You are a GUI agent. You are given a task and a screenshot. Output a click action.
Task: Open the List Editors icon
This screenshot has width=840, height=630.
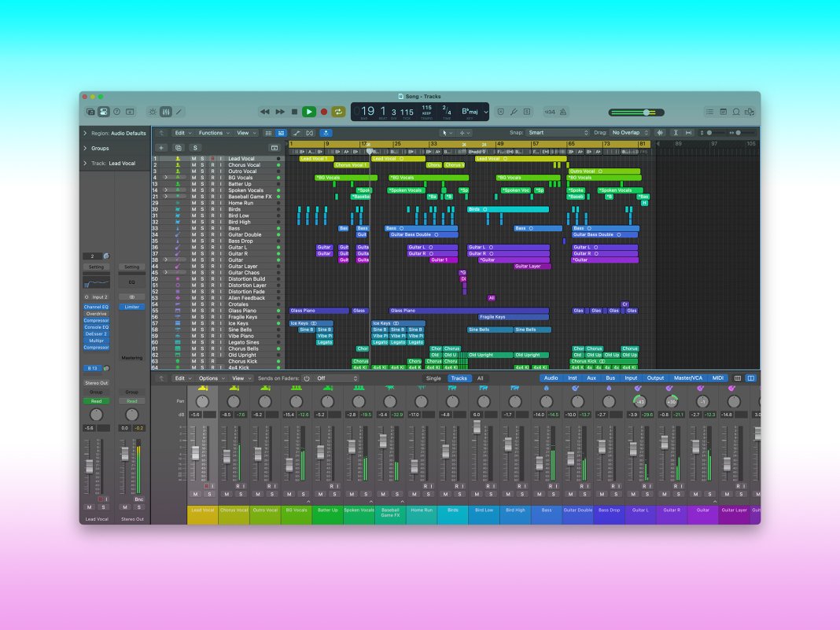[x=709, y=111]
